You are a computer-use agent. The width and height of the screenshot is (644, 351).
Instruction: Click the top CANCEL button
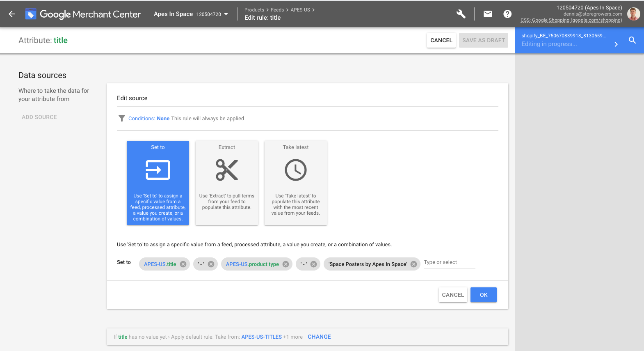(441, 40)
